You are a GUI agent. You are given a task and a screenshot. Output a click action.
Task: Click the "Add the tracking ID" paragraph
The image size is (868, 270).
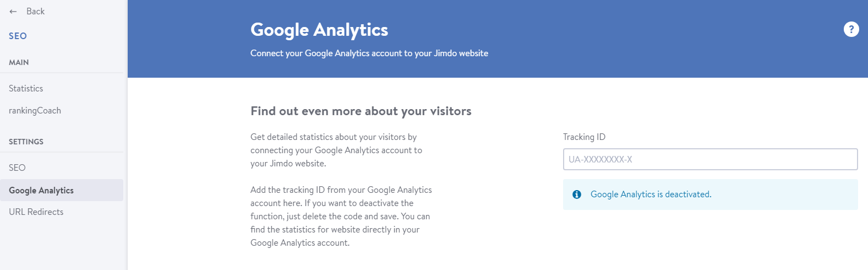[x=341, y=216]
